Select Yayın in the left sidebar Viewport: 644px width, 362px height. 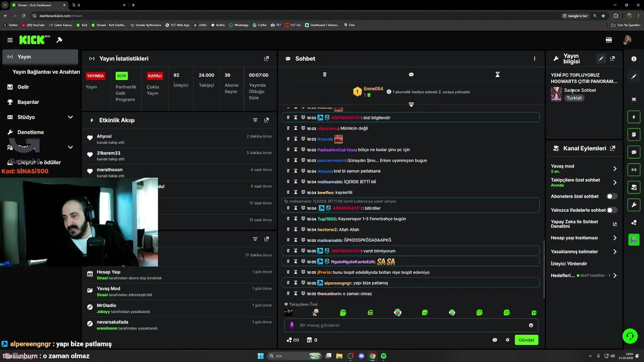40,57
